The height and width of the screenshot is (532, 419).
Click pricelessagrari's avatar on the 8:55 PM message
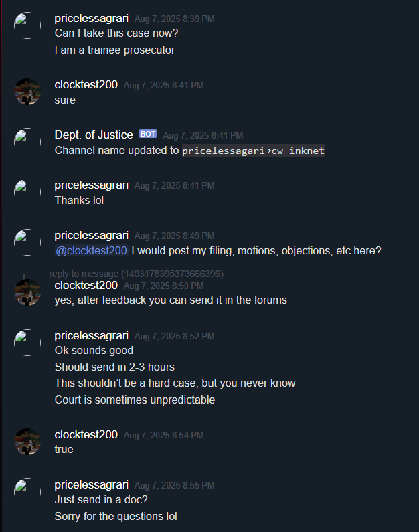pos(27,492)
